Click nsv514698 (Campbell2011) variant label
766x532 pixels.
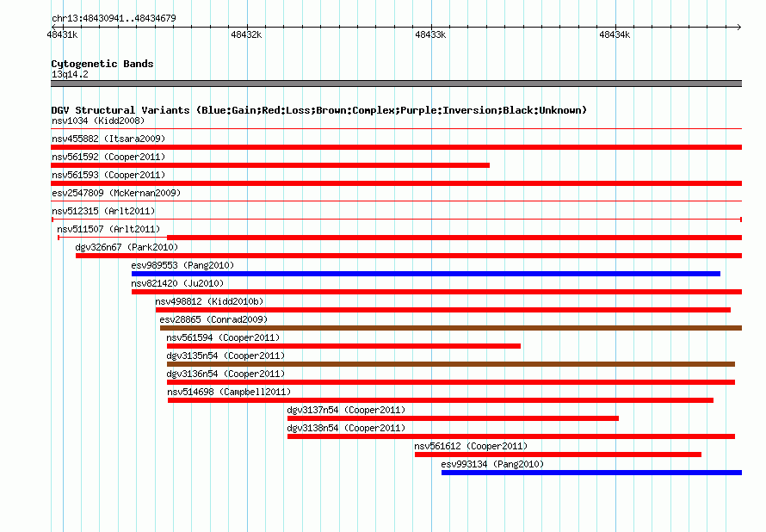pyautogui.click(x=229, y=392)
